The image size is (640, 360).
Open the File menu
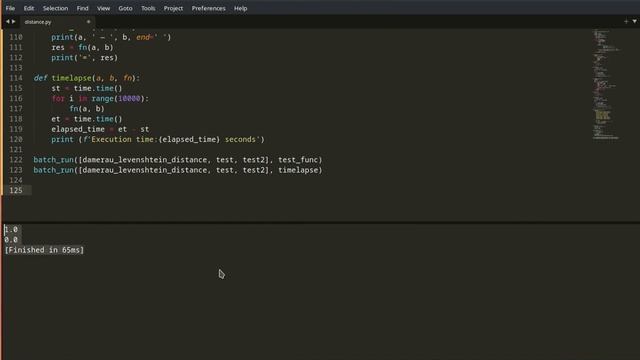10,8
